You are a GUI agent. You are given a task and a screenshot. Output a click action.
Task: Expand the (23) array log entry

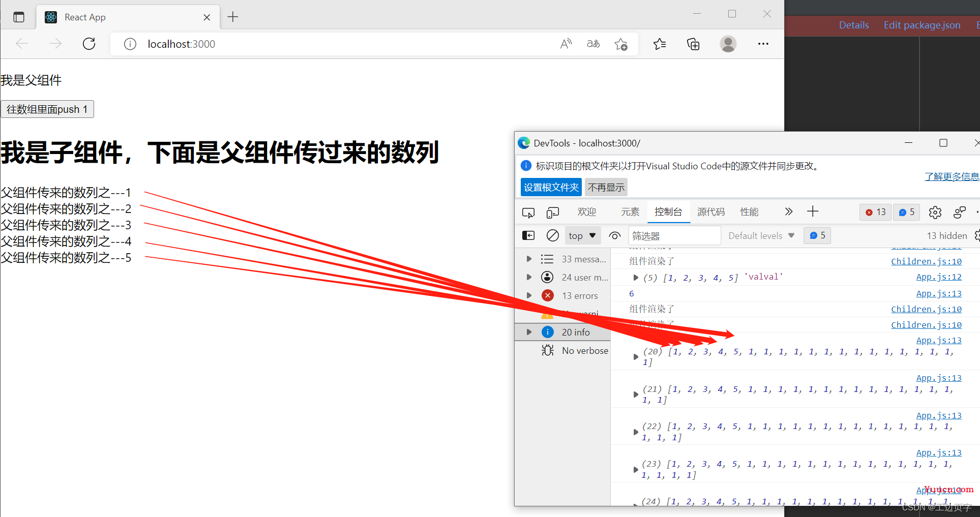(636, 470)
